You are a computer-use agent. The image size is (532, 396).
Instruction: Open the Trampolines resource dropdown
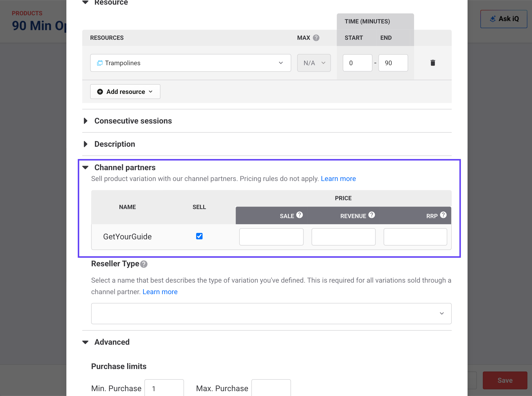coord(190,63)
